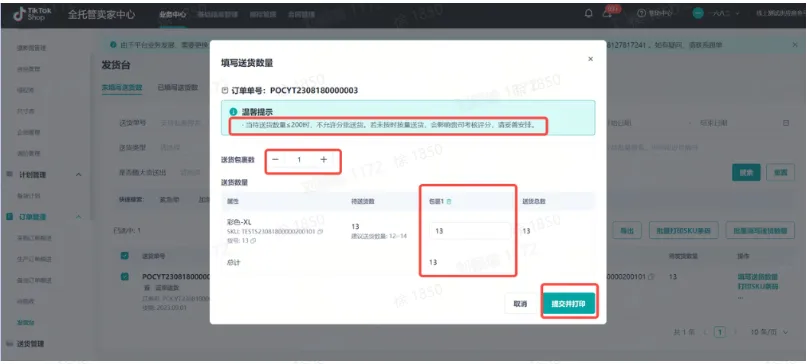The image size is (807, 364).
Task: Switch to 未填写送货数 tab
Action: pyautogui.click(x=122, y=88)
